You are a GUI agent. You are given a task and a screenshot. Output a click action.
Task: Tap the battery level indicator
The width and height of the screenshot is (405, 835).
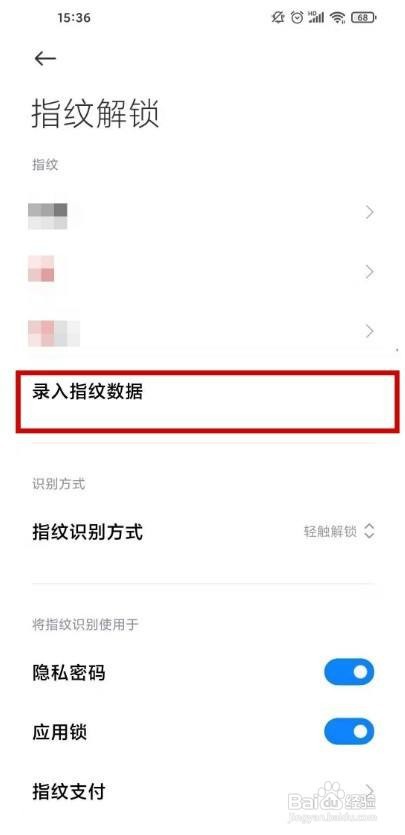(x=363, y=18)
